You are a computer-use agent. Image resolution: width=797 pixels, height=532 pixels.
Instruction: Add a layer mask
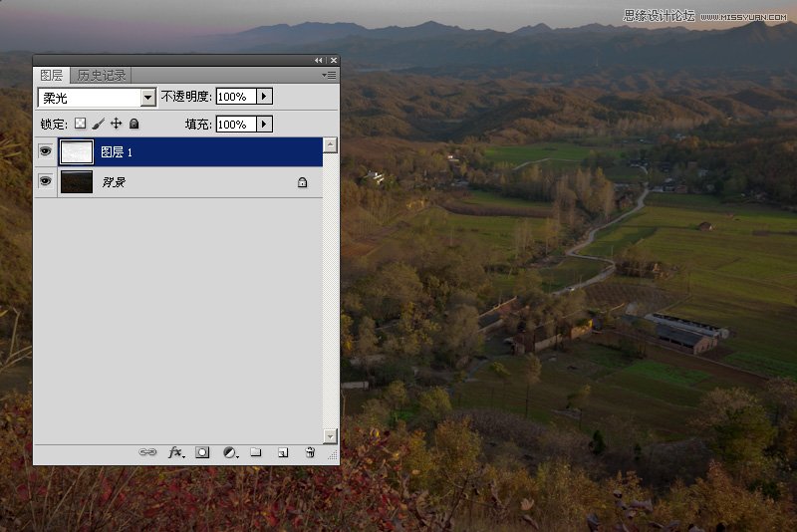click(x=202, y=452)
